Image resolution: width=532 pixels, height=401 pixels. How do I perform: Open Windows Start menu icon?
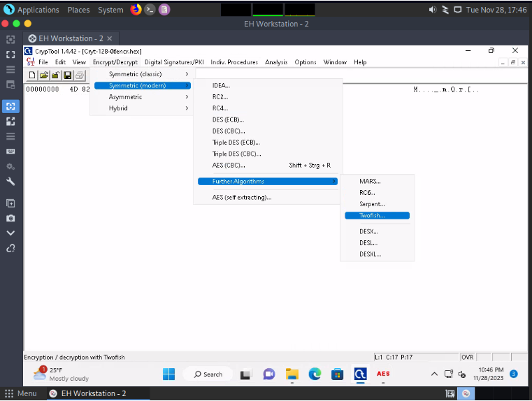168,374
